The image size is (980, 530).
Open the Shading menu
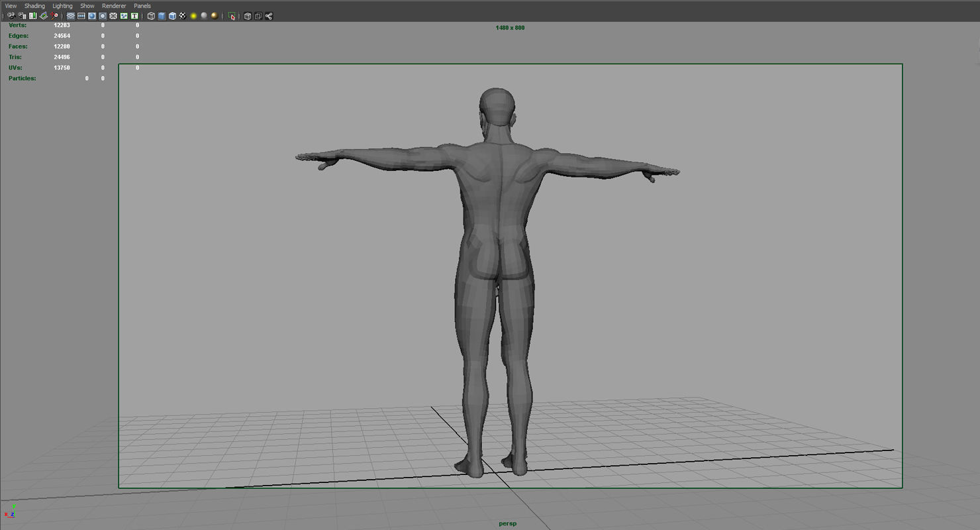[34, 6]
